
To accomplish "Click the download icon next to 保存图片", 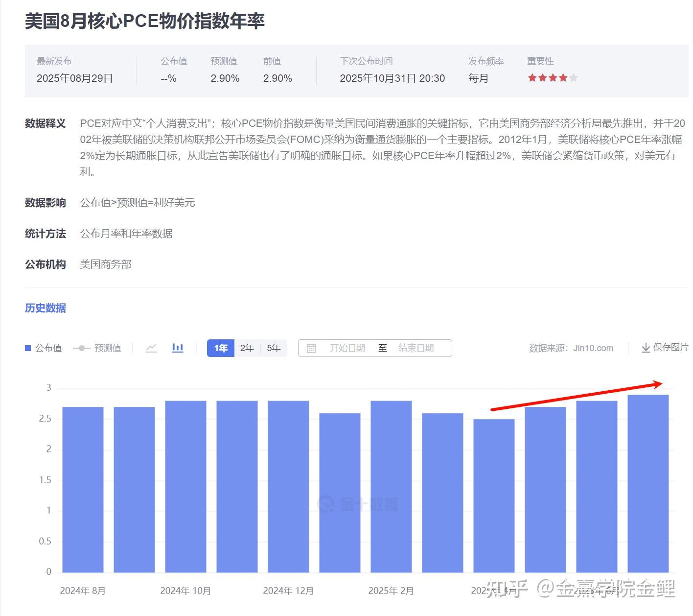I will 645,348.
